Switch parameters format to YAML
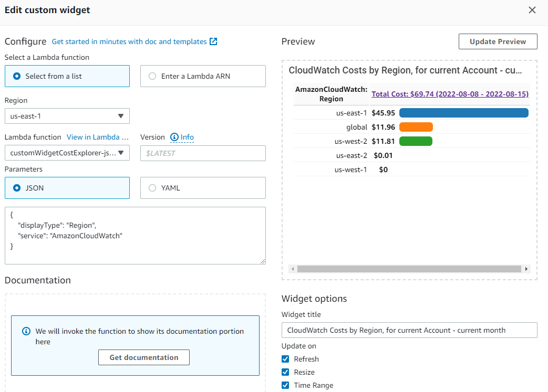The height and width of the screenshot is (392, 548). (x=152, y=188)
